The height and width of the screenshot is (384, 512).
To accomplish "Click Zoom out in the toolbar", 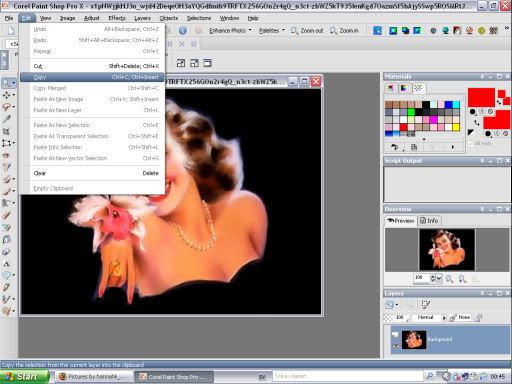I will 307,31.
